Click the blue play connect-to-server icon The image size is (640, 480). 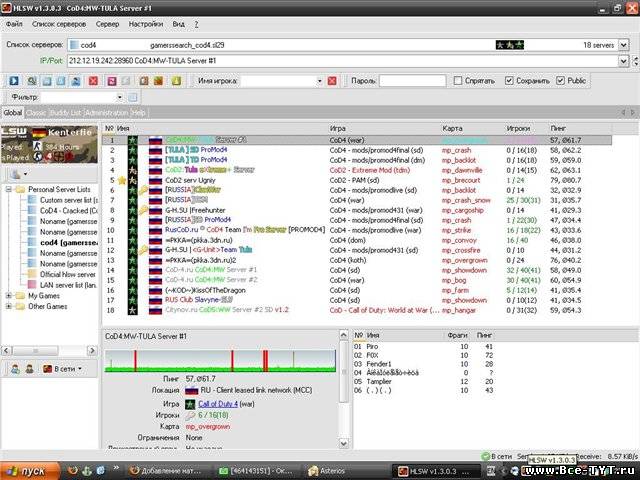point(14,81)
